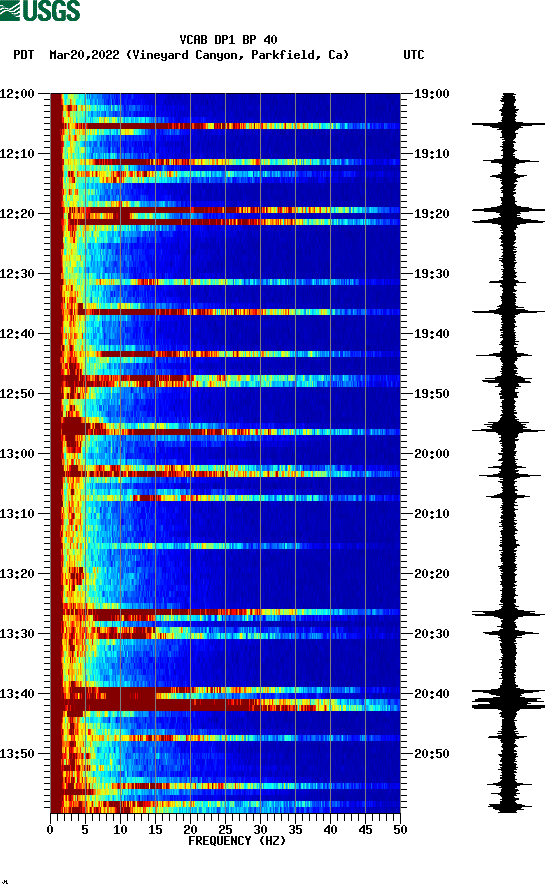The width and height of the screenshot is (552, 893).
Task: Click the largest seismogram spike near 20:40 UTC
Action: [x=508, y=705]
